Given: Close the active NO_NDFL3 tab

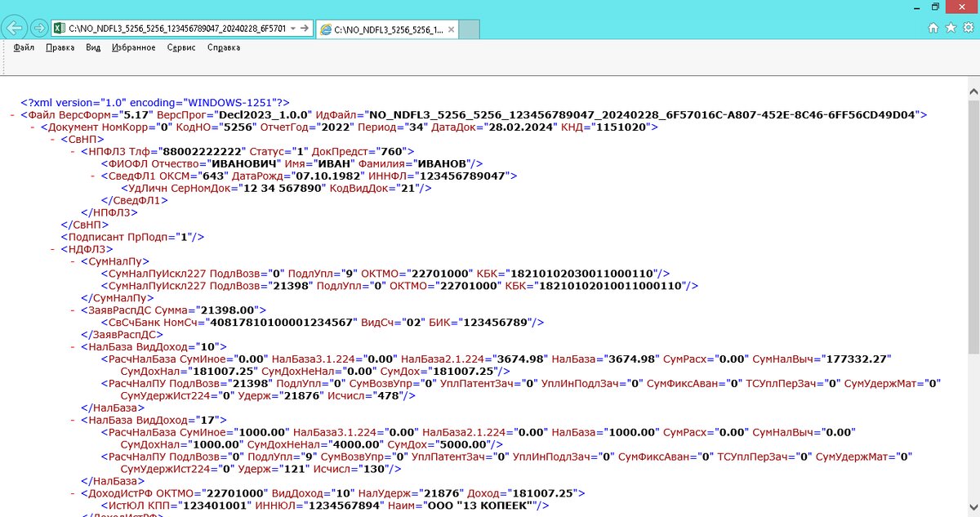Looking at the screenshot, I should 452,29.
